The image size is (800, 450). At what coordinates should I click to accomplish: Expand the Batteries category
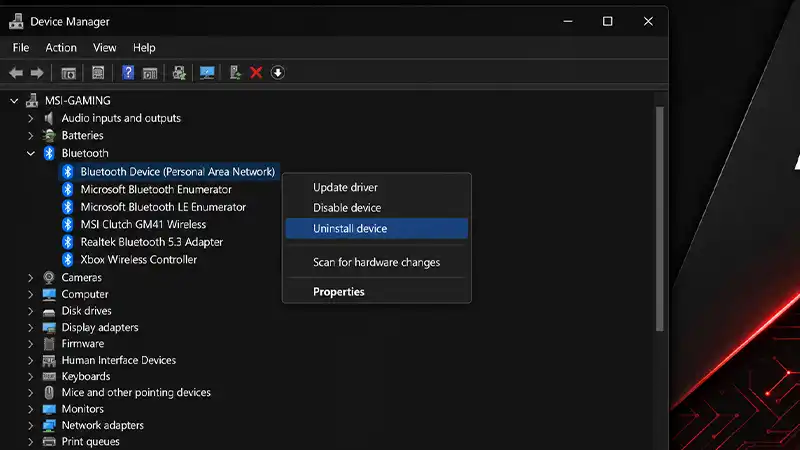(31, 136)
